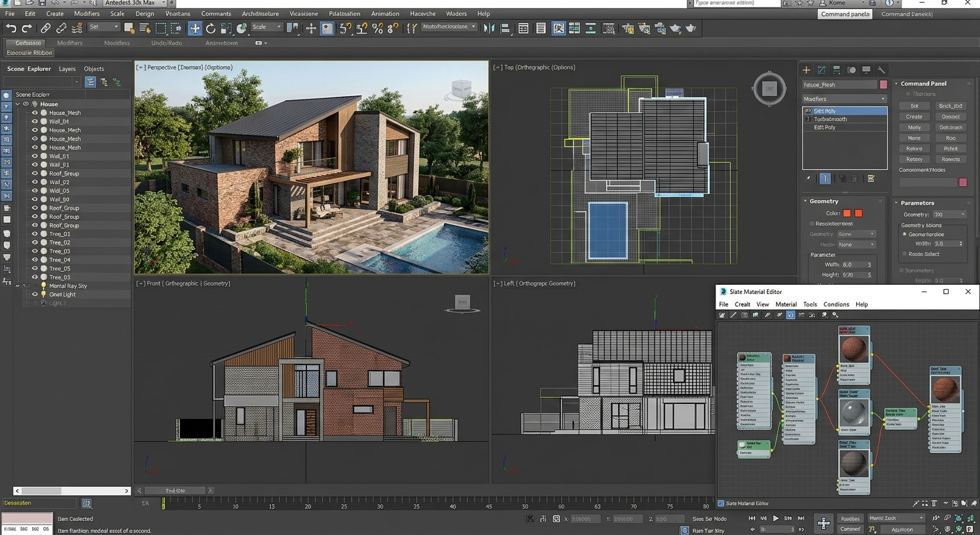Toggle visibility of the Omni Light
Viewport: 980px width, 535px height.
tap(34, 294)
